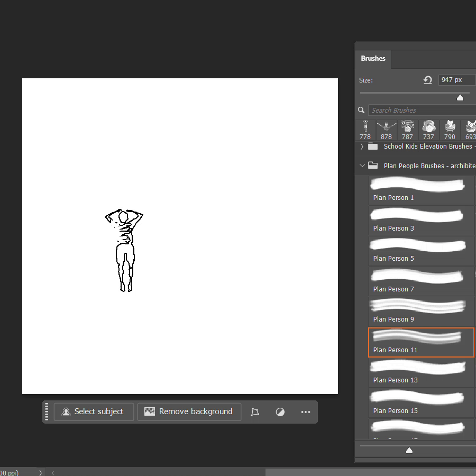Select the recent brush labeled 878
The image size is (476, 476).
tap(386, 130)
